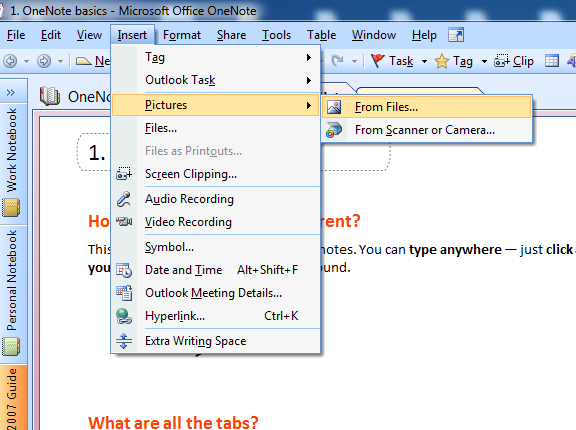Click the Work Notebook yellow icon
Viewport: 576px width, 430px height.
point(11,208)
